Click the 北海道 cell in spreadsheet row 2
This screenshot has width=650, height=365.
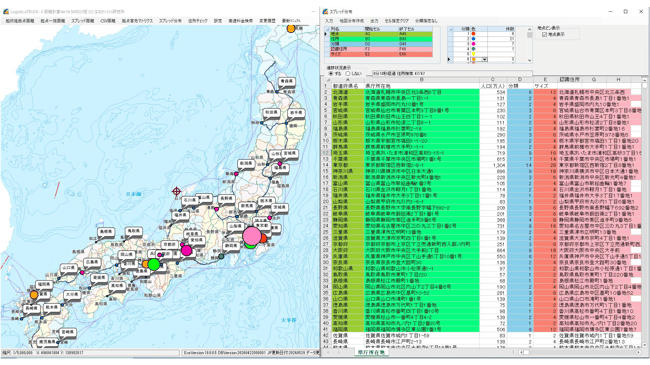347,92
